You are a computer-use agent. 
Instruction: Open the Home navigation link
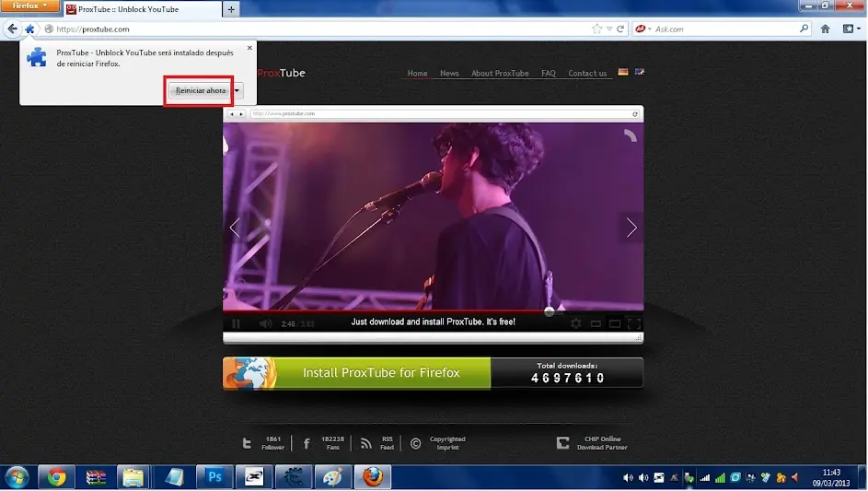click(x=417, y=73)
